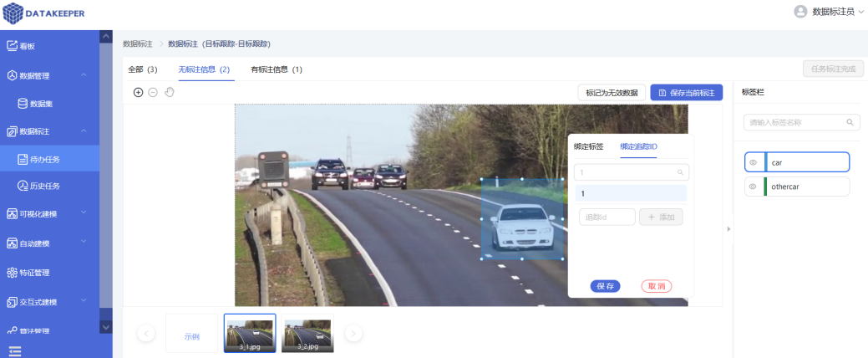The width and height of the screenshot is (868, 358).
Task: Toggle visibility eye for othercar label
Action: pyautogui.click(x=753, y=187)
